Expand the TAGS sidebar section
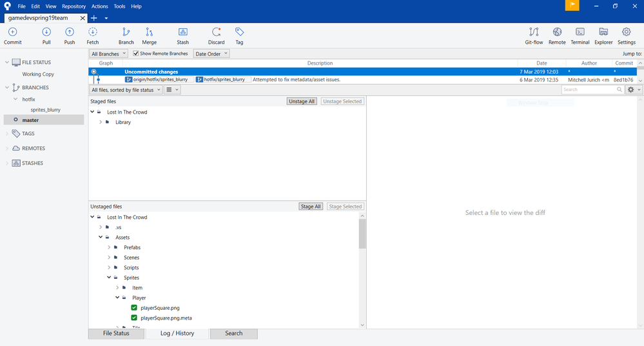644x346 pixels. (7, 133)
